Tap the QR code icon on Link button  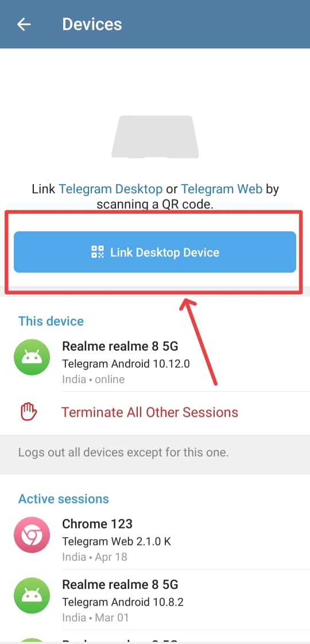97,252
